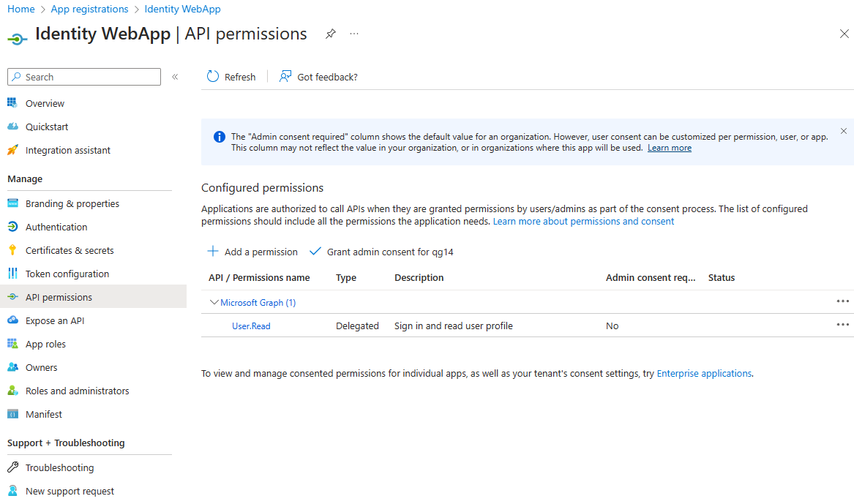This screenshot has width=854, height=504.
Task: Click Add a permission button
Action: point(252,252)
